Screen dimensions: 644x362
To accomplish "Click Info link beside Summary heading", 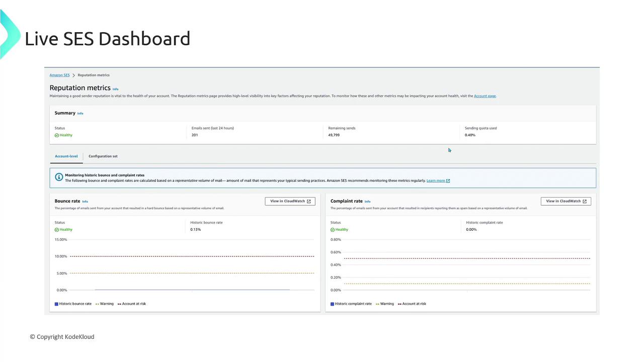I will point(80,114).
